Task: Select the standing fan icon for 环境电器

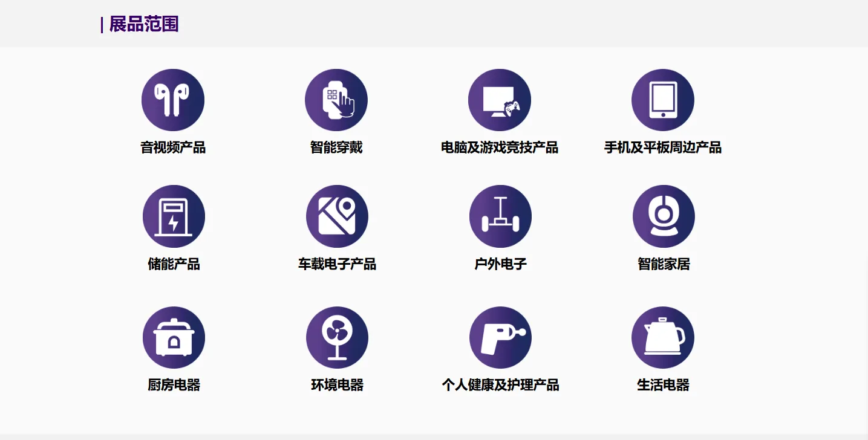Action: pyautogui.click(x=337, y=337)
